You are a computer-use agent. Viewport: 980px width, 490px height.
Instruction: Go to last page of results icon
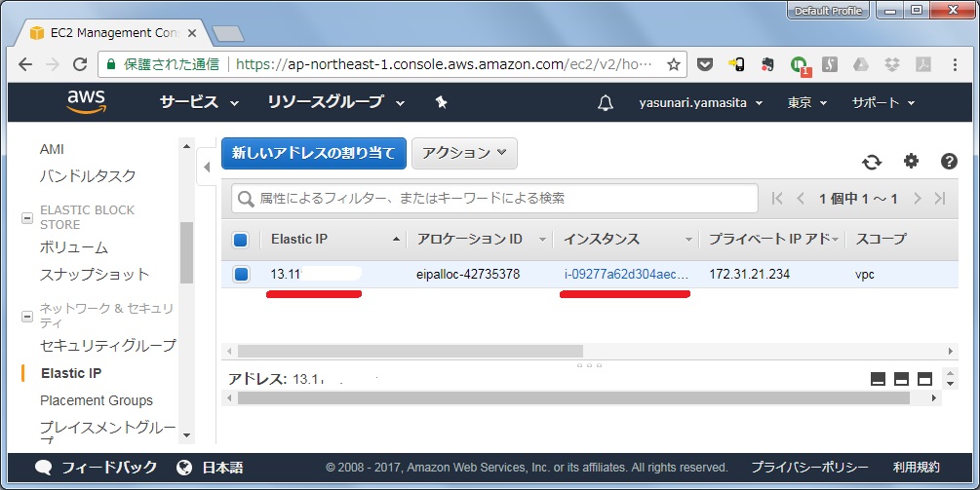tap(940, 199)
